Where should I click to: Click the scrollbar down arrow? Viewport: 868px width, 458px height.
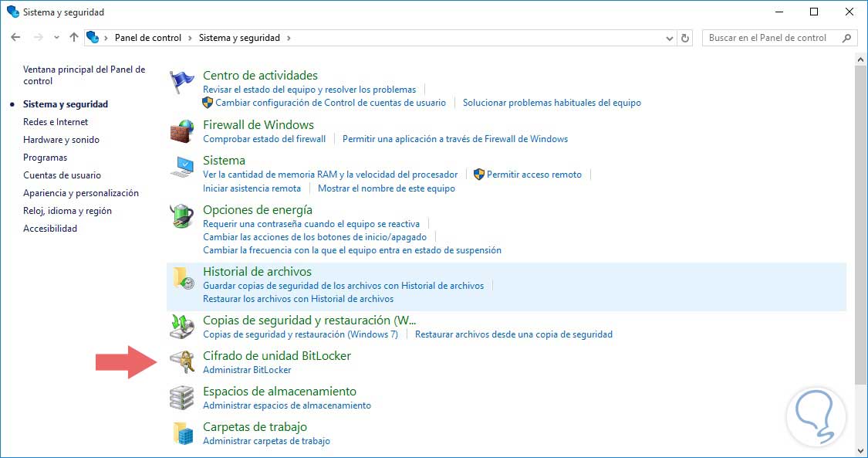(860, 450)
